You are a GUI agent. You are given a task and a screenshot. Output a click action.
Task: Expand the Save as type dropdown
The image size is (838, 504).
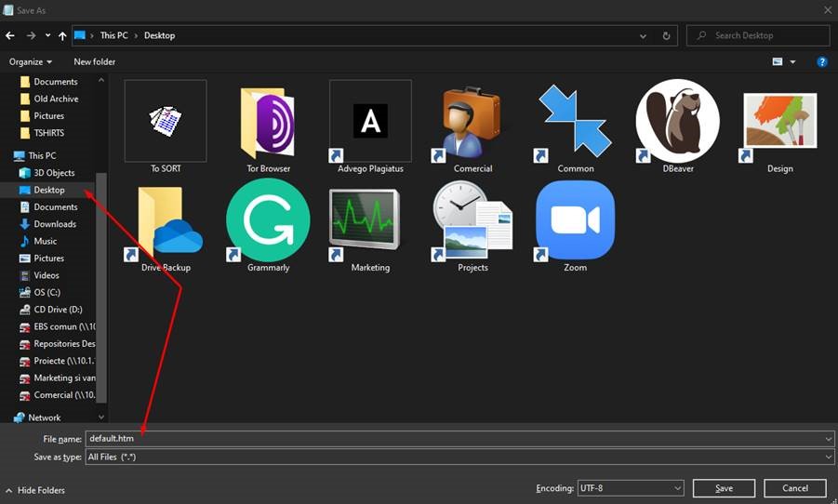pyautogui.click(x=459, y=458)
